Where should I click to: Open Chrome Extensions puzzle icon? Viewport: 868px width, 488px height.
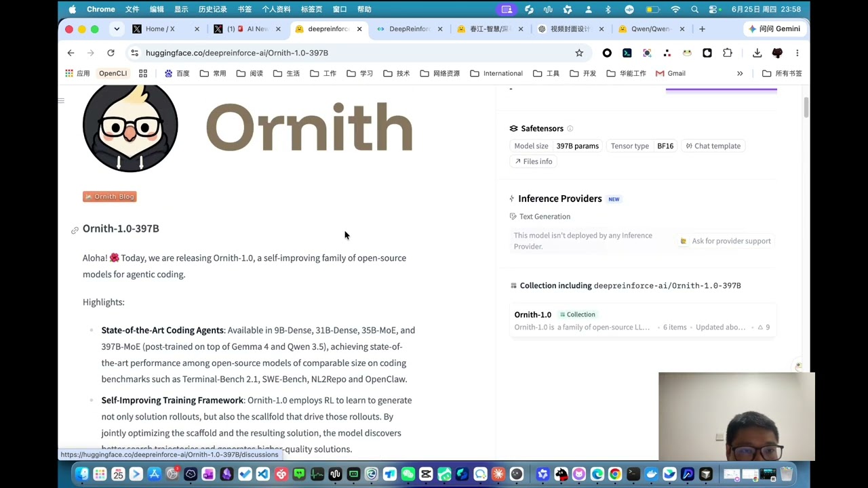pos(728,53)
